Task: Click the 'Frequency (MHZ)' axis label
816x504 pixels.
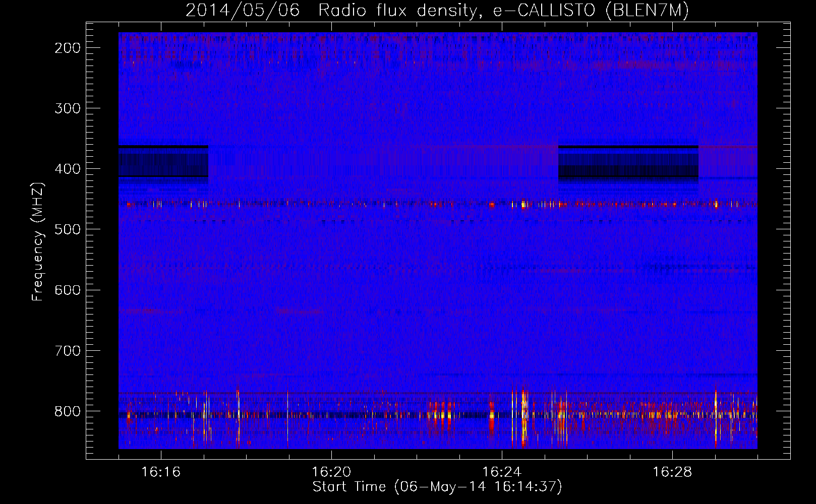Action: tap(38, 241)
